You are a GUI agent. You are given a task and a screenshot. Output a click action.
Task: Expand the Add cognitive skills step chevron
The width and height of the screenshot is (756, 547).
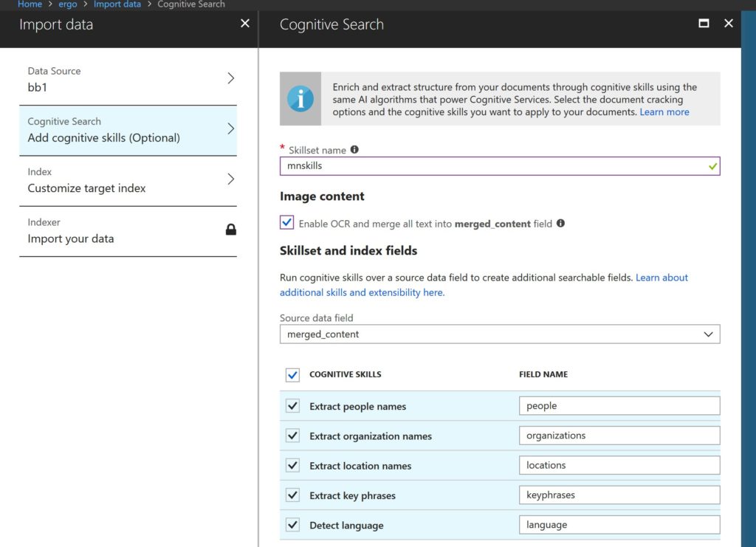(231, 128)
